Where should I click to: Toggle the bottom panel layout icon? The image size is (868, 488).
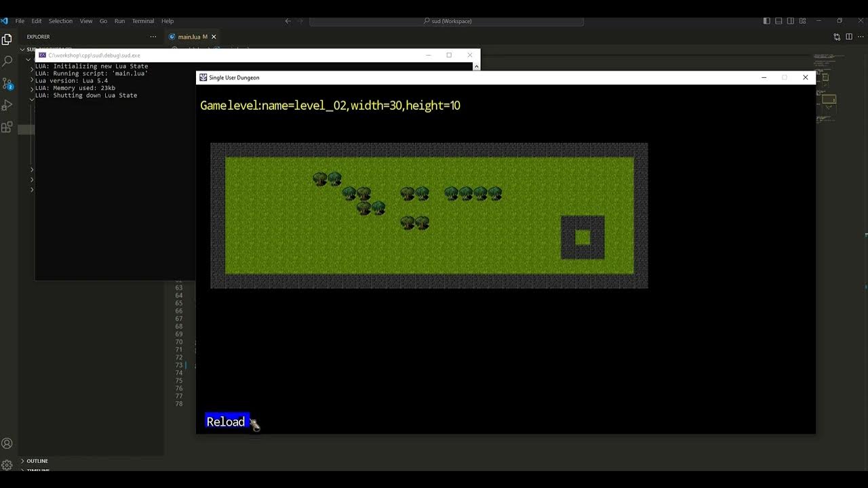tap(778, 21)
